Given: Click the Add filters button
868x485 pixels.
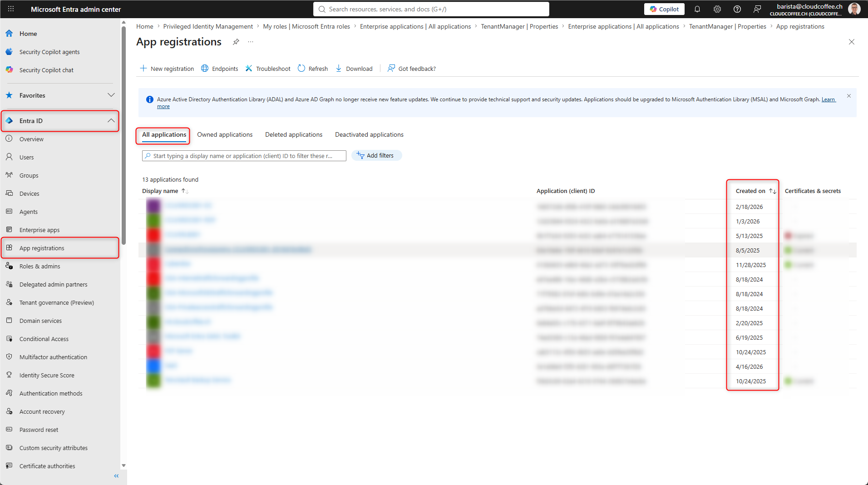Looking at the screenshot, I should (376, 155).
